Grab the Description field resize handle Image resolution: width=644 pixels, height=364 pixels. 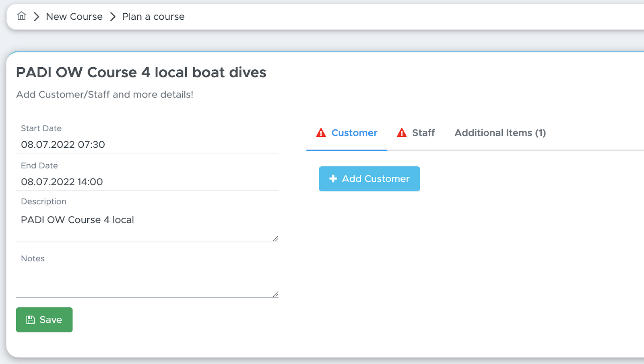point(275,239)
